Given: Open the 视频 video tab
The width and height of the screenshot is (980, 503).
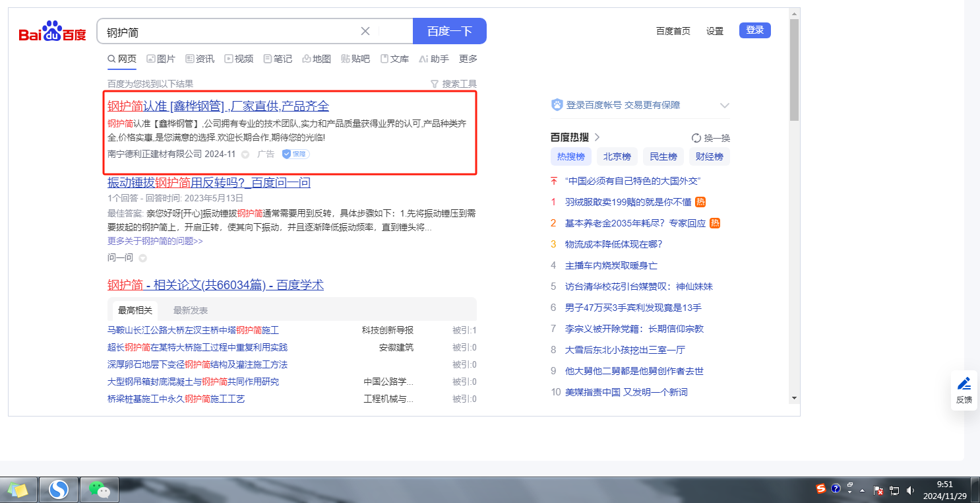Looking at the screenshot, I should [239, 59].
